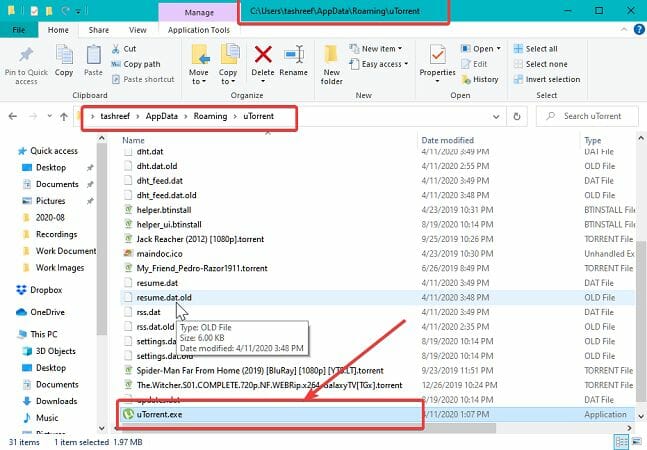Screen dimensions: 647x450
Task: Click Edit in the Open group
Action: 474,64
